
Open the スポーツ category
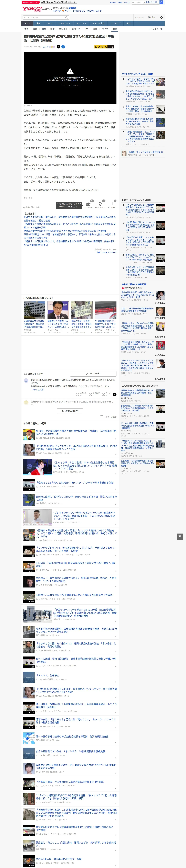[76, 29]
